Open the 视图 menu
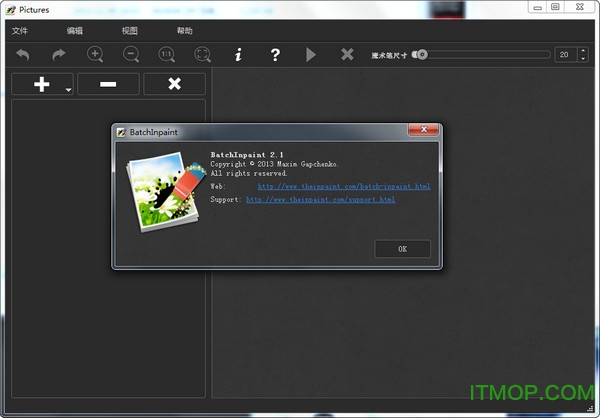Image resolution: width=600 pixels, height=418 pixels. coord(129,31)
